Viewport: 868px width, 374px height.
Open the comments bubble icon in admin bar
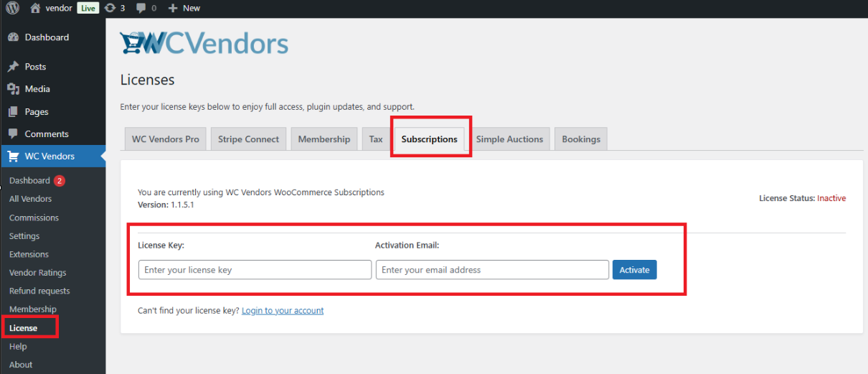141,8
